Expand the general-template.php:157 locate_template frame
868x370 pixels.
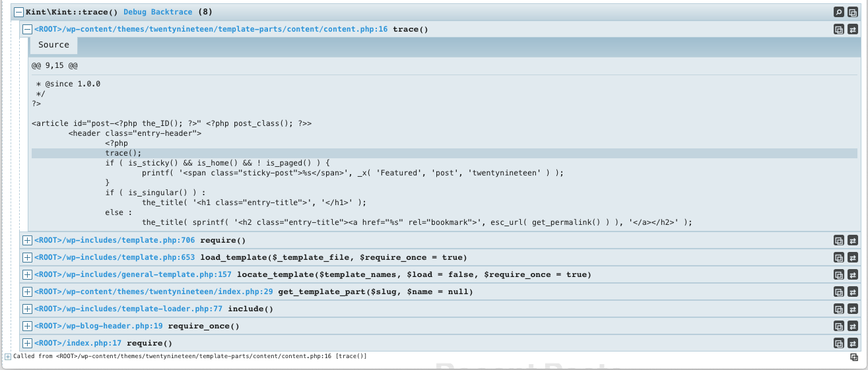(27, 274)
